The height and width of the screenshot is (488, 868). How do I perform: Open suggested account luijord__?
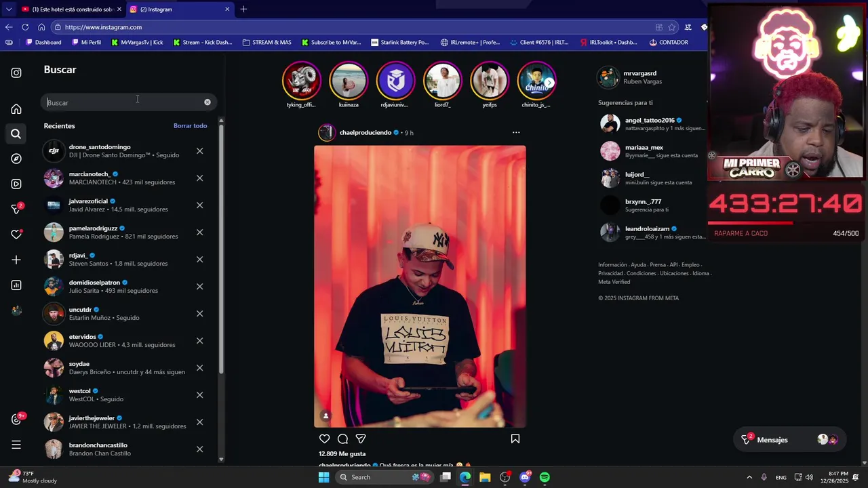click(x=637, y=174)
